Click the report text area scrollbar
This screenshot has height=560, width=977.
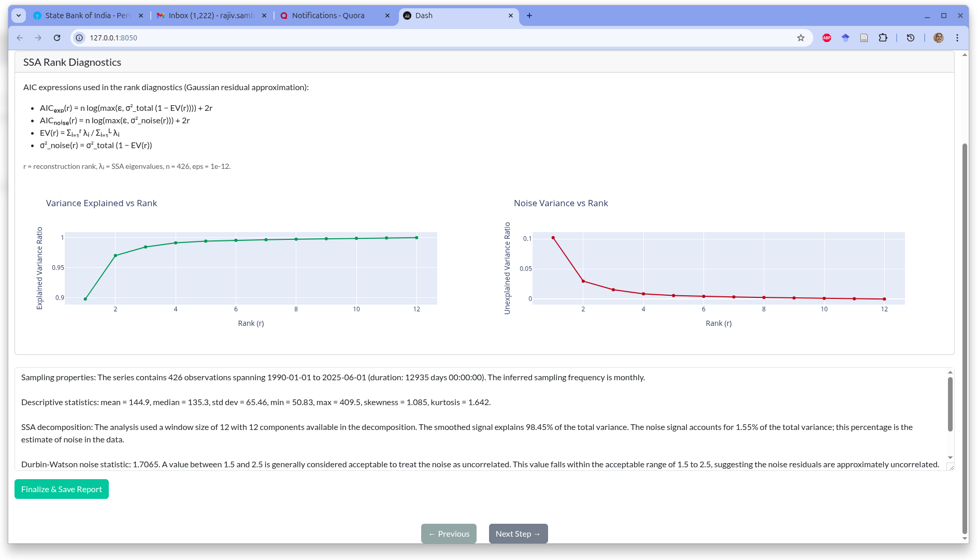(950, 404)
